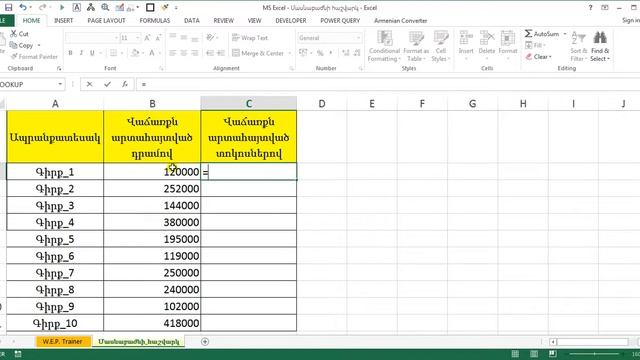Open Customize Quick Access Toolbar arrow
The width and height of the screenshot is (640, 360).
pos(176,7)
